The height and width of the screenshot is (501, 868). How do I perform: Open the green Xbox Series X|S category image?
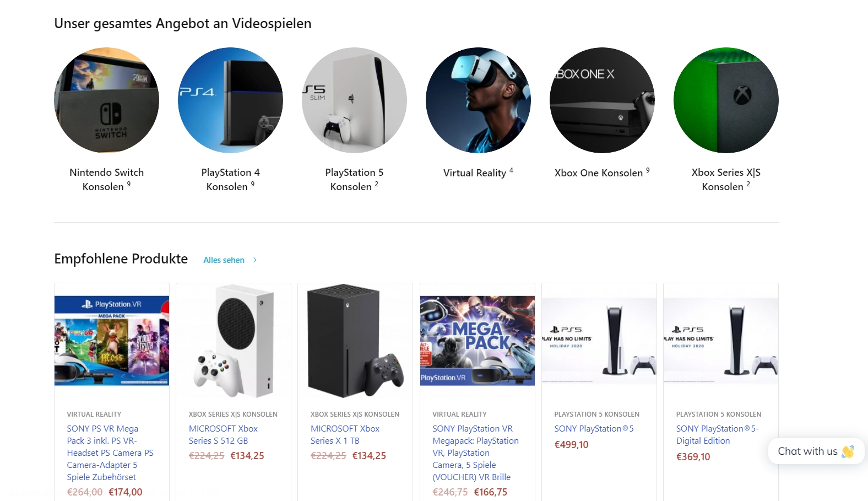point(726,100)
